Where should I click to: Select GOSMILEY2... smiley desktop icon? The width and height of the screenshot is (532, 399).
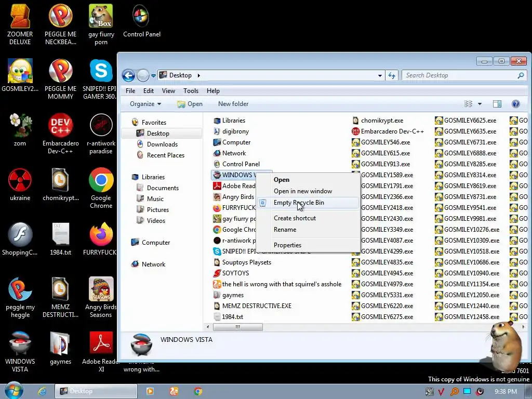click(20, 75)
